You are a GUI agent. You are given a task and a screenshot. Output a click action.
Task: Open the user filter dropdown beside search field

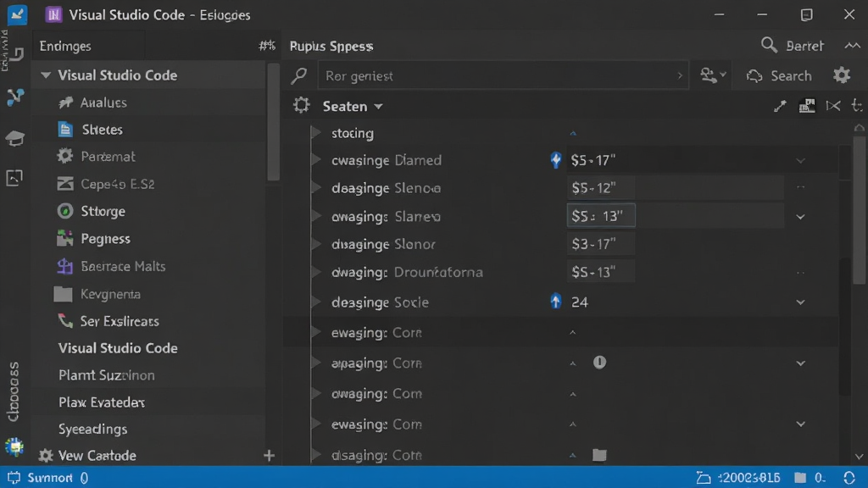[x=713, y=75]
